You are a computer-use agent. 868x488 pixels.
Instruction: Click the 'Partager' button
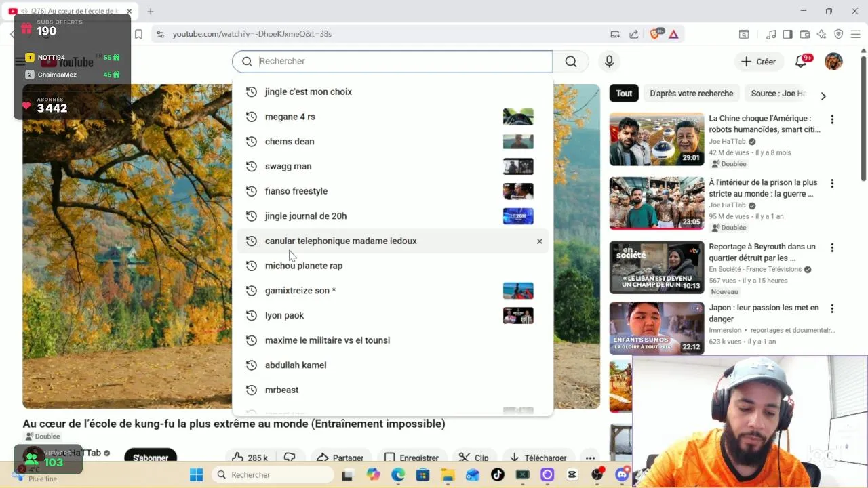[x=340, y=457]
